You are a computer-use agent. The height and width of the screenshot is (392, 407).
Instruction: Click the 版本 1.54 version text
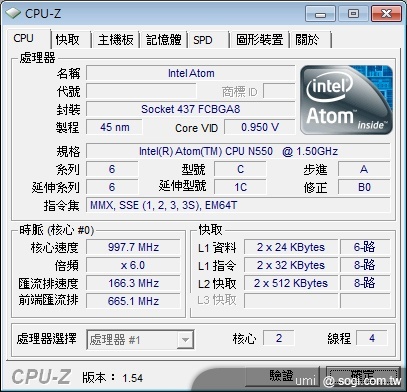point(113,378)
